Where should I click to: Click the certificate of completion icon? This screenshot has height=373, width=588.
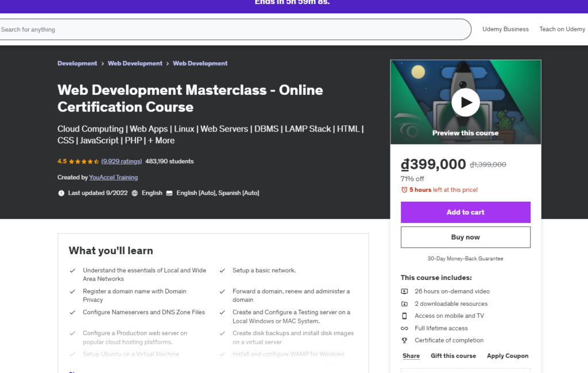pyautogui.click(x=404, y=340)
